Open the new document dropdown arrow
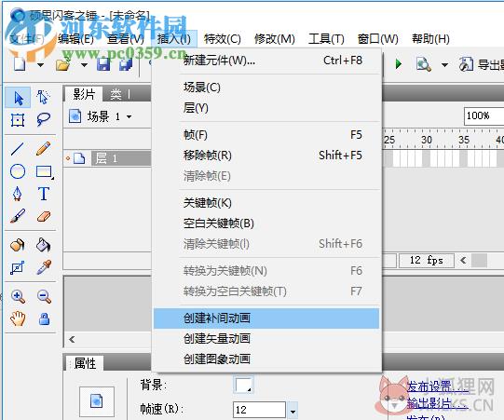The image size is (504, 420). coord(40,65)
